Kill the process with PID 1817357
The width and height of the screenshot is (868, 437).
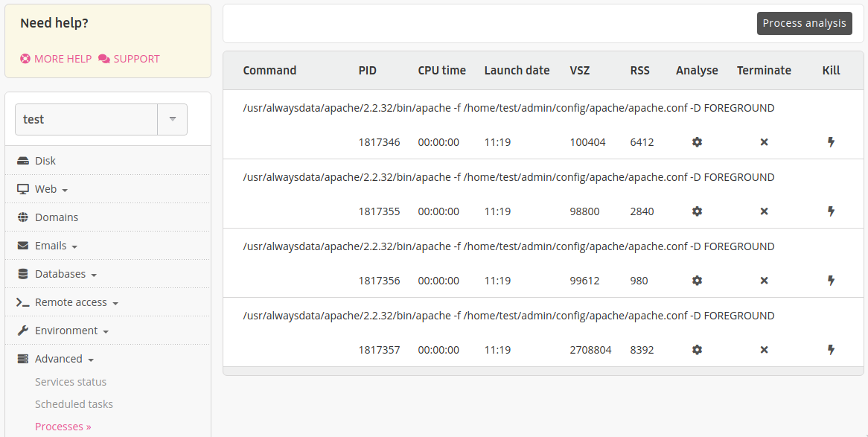(x=831, y=349)
